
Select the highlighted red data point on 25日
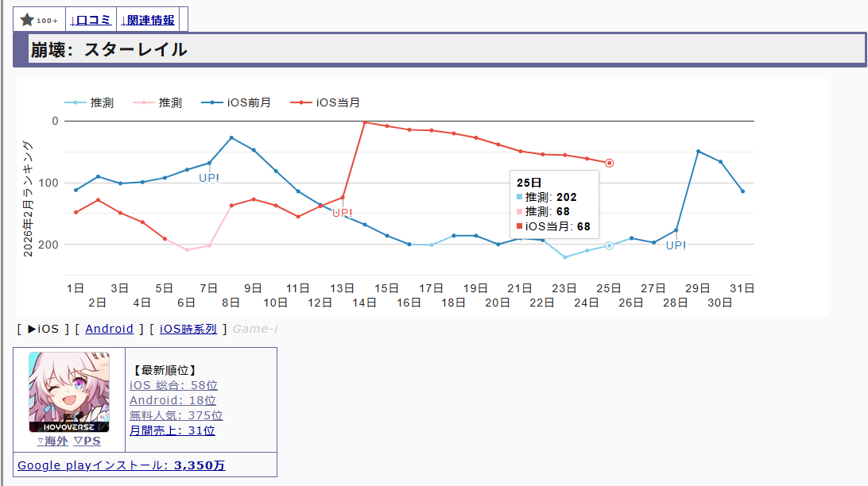click(x=609, y=163)
